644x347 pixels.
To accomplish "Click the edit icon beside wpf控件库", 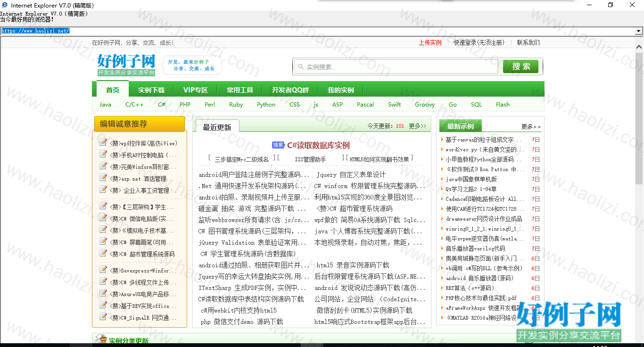I will pyautogui.click(x=103, y=142).
